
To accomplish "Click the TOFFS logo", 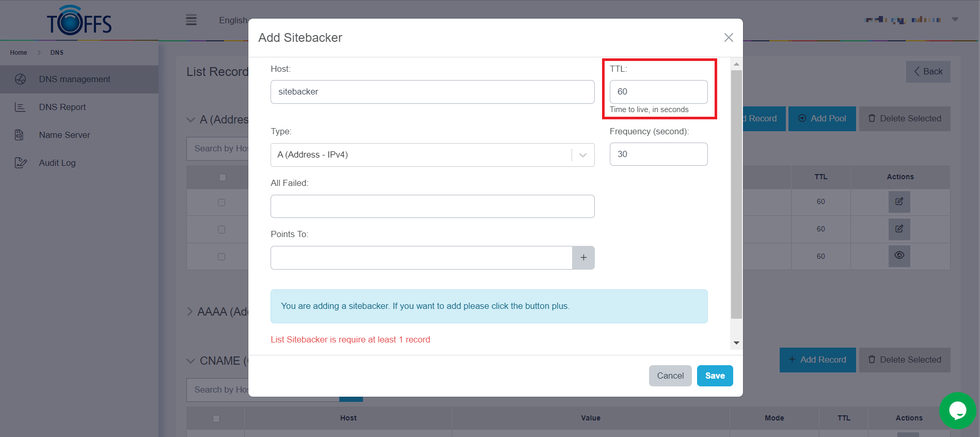I will [x=80, y=21].
